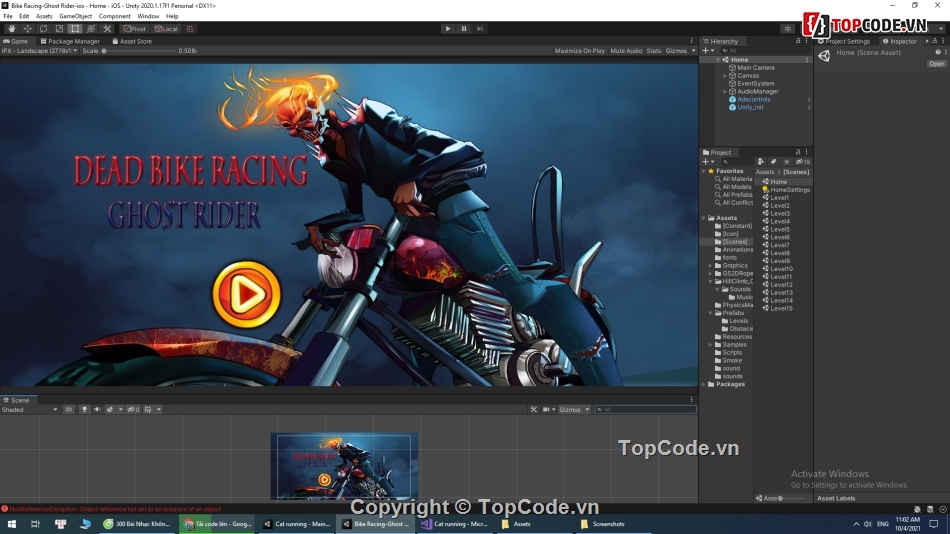Open the Shaded draw mode dropdown
This screenshot has height=534, width=950.
29,410
